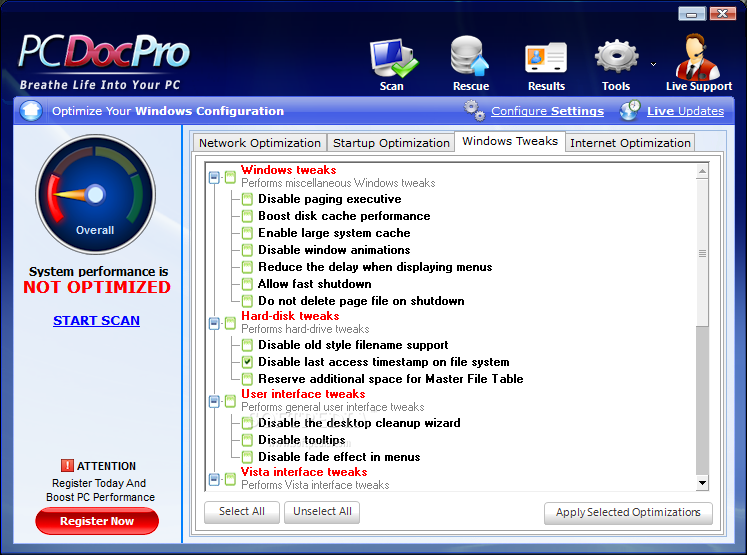
Task: Click the Select All button
Action: (x=242, y=512)
